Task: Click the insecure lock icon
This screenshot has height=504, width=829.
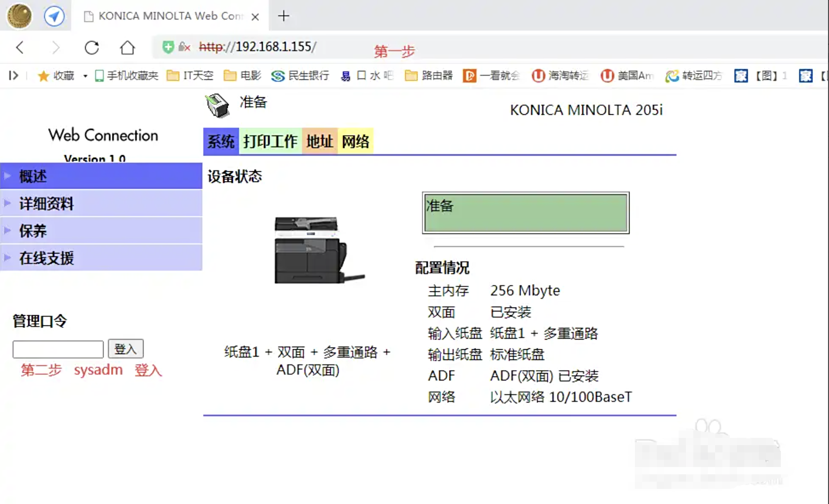Action: pos(184,47)
